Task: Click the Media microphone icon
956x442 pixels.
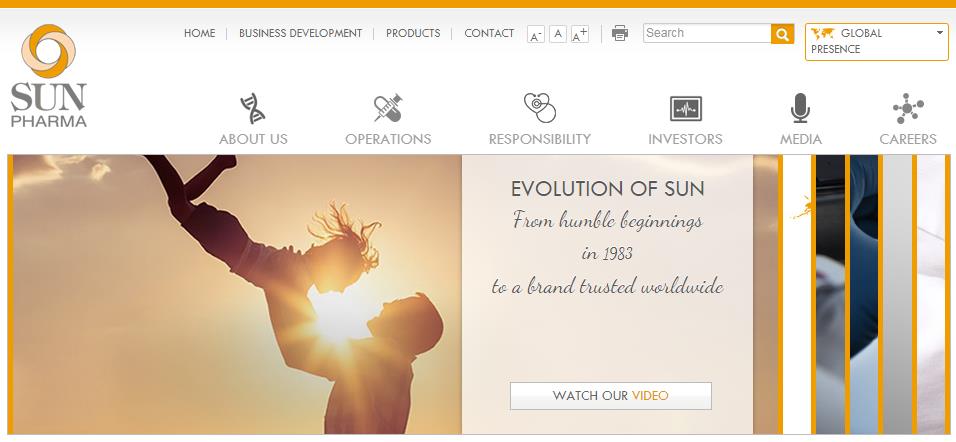Action: [800, 108]
